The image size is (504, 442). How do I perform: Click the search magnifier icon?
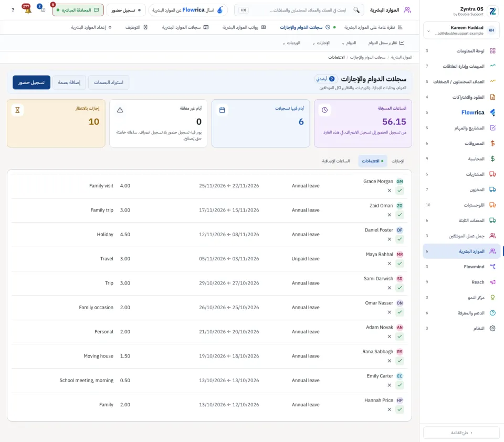pyautogui.click(x=356, y=10)
